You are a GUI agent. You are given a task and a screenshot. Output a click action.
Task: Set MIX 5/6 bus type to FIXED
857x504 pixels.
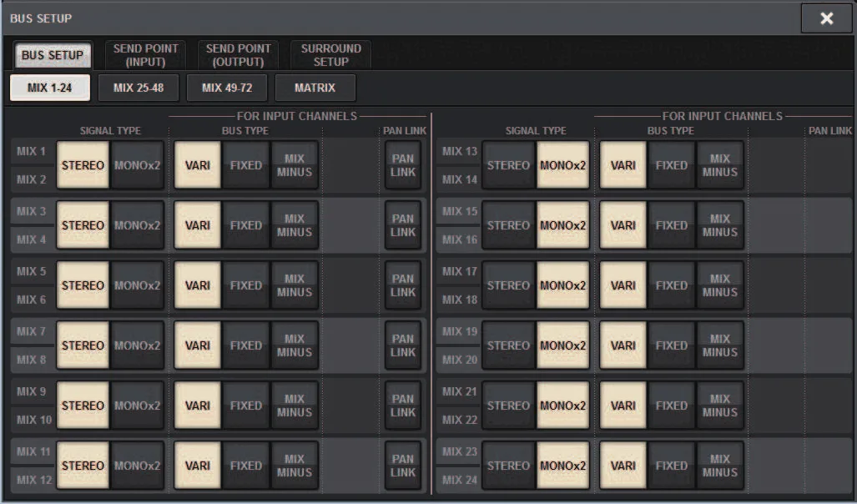[246, 285]
